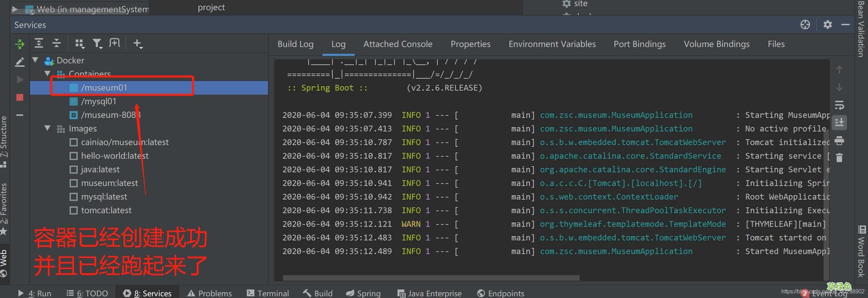
Task: Open the Filter funnel dropdown
Action: (98, 44)
